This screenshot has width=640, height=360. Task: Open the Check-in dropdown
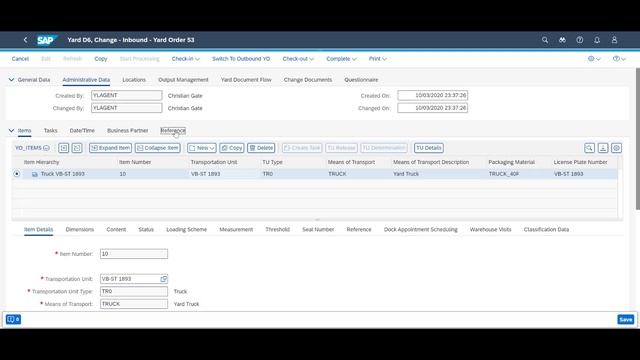click(x=186, y=59)
